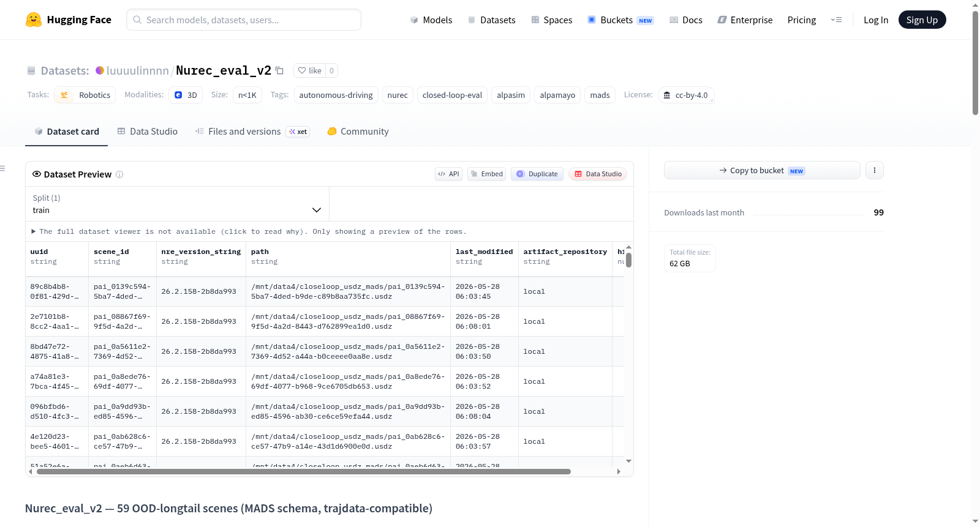Select the path cell containing pai_0a5611e2
Image resolution: width=980 pixels, height=527 pixels.
pos(349,351)
